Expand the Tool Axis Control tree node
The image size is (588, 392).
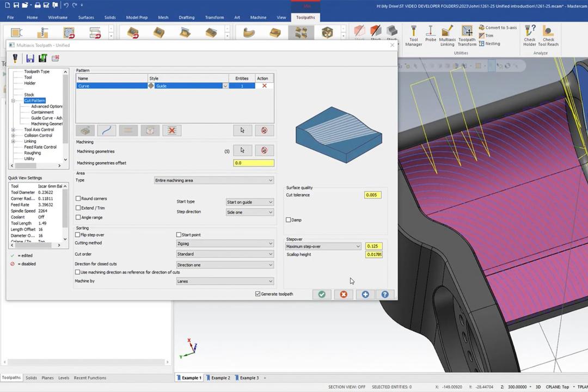click(x=13, y=130)
